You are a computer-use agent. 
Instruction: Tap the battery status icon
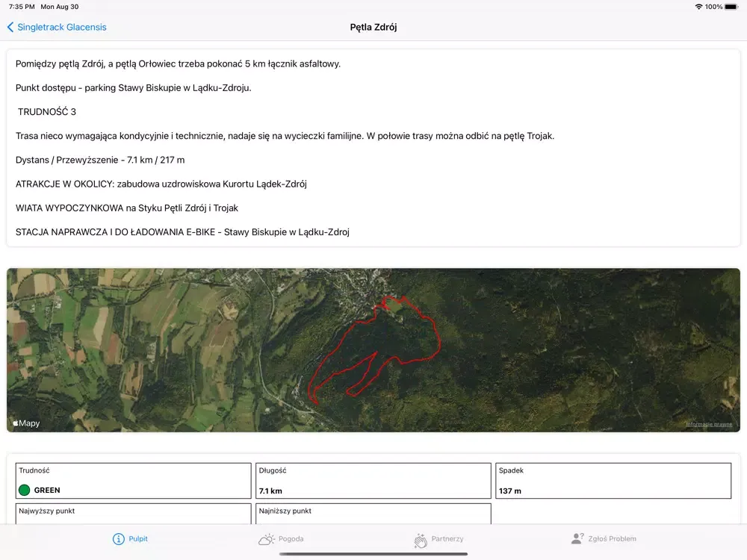(x=731, y=7)
